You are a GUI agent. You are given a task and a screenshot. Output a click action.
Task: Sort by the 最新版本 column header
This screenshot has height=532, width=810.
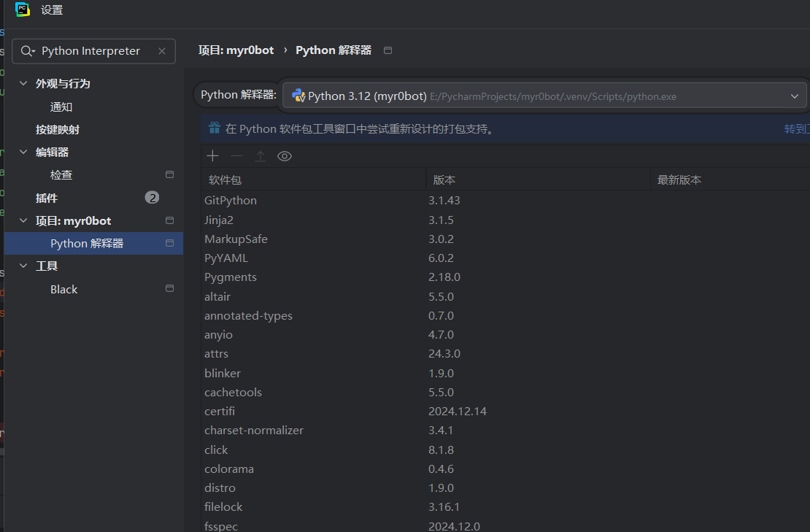click(730, 180)
